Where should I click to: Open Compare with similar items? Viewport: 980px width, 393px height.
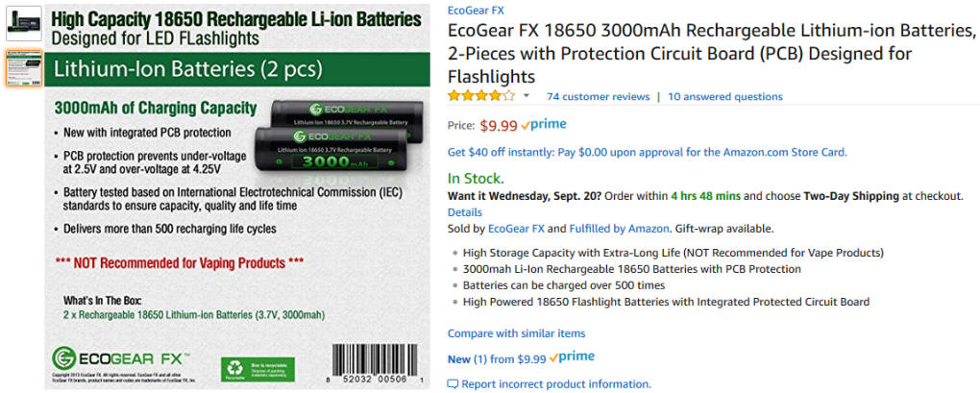tap(516, 333)
